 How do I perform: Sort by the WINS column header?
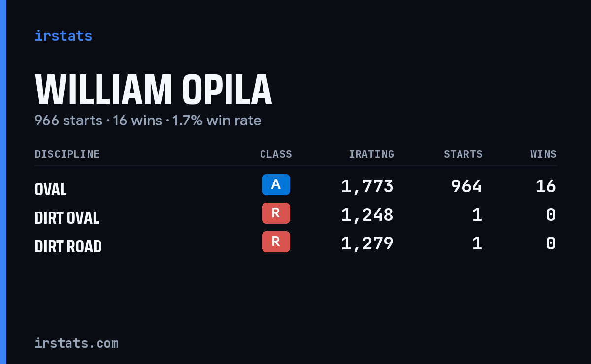[x=543, y=154]
